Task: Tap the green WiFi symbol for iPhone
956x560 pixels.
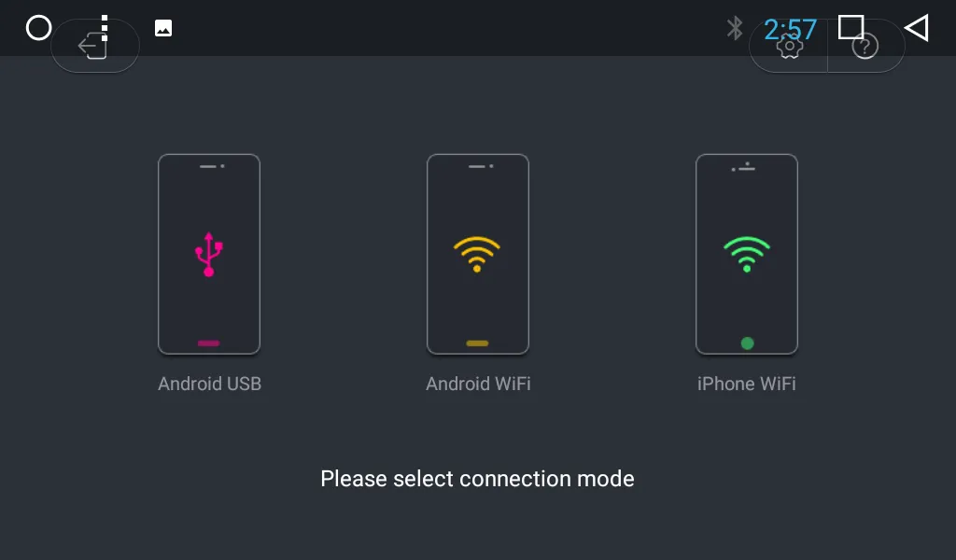Action: point(747,254)
